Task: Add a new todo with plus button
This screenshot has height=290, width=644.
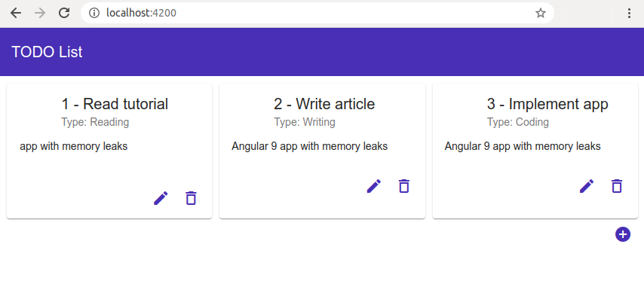Action: (623, 234)
